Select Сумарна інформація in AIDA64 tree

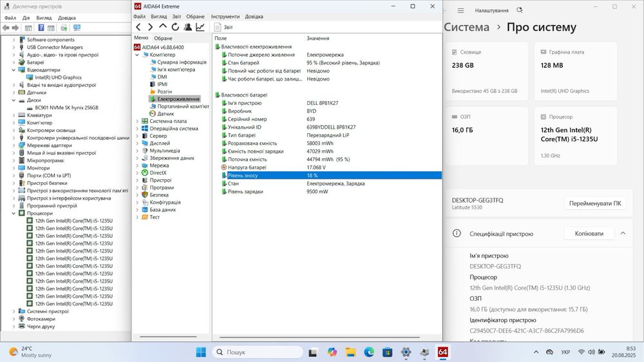pos(182,62)
